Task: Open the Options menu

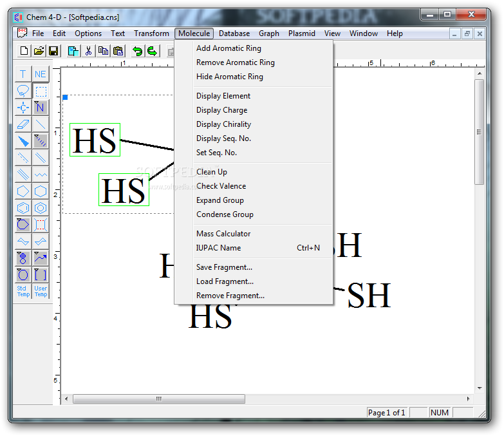Action: pyautogui.click(x=88, y=33)
